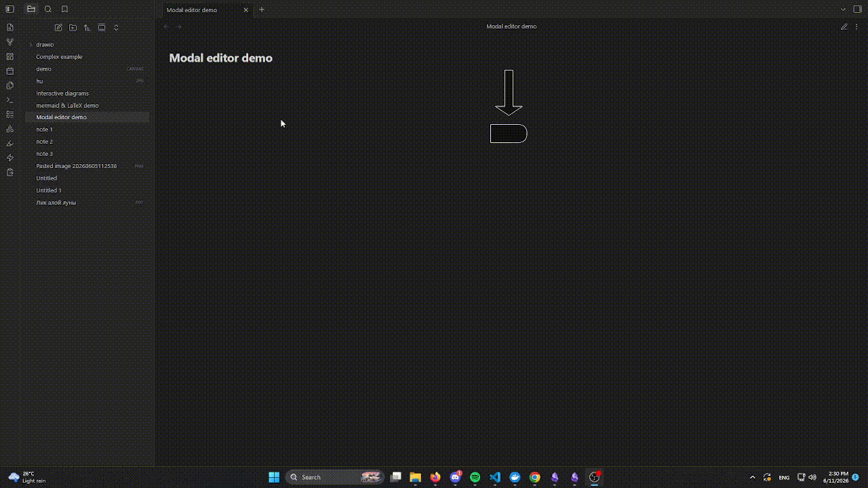The width and height of the screenshot is (868, 488).
Task: Open note 3
Action: click(87, 154)
